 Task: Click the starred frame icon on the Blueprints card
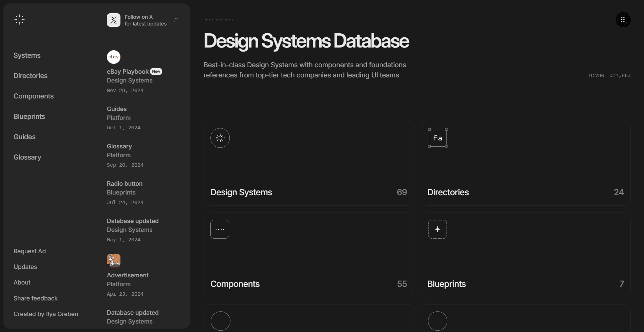[437, 229]
